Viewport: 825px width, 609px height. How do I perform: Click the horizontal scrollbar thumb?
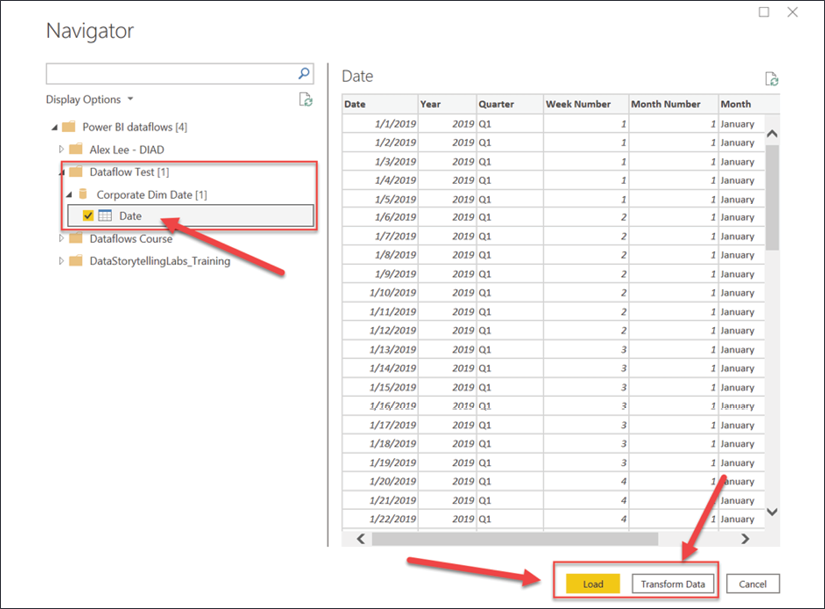tap(515, 538)
